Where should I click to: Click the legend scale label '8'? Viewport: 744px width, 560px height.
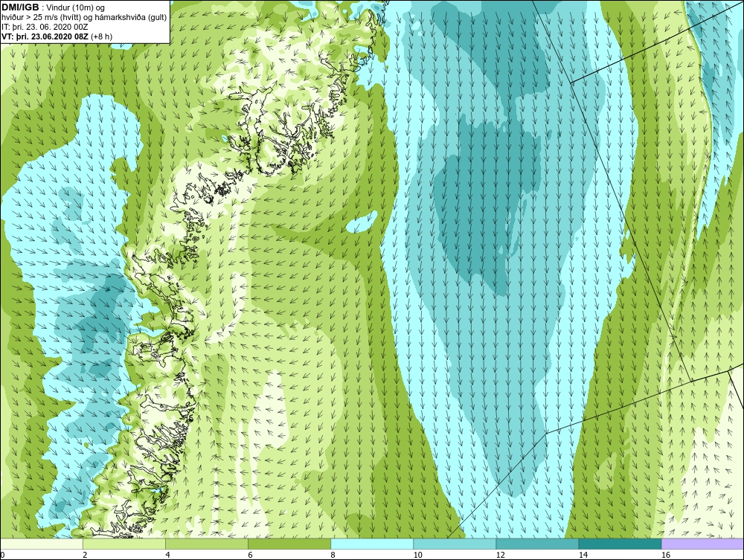(x=333, y=555)
